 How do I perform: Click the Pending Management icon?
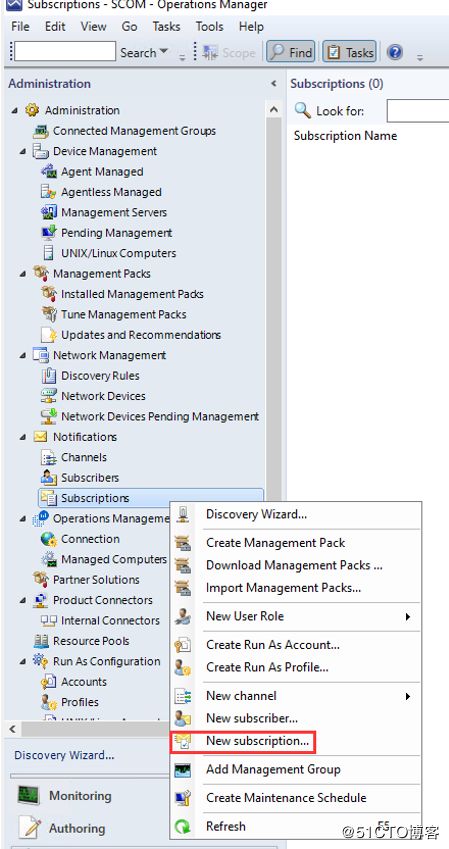pos(49,233)
